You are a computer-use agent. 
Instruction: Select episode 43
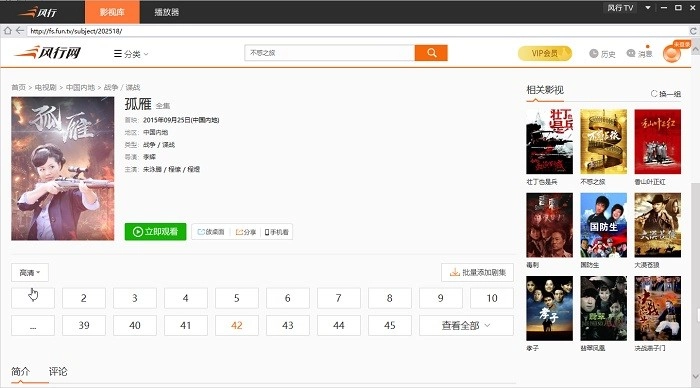coord(288,325)
